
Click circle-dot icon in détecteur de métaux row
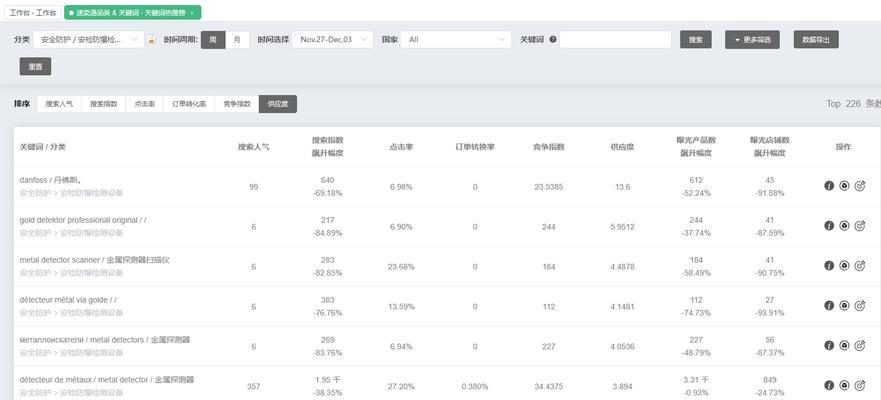click(x=844, y=385)
